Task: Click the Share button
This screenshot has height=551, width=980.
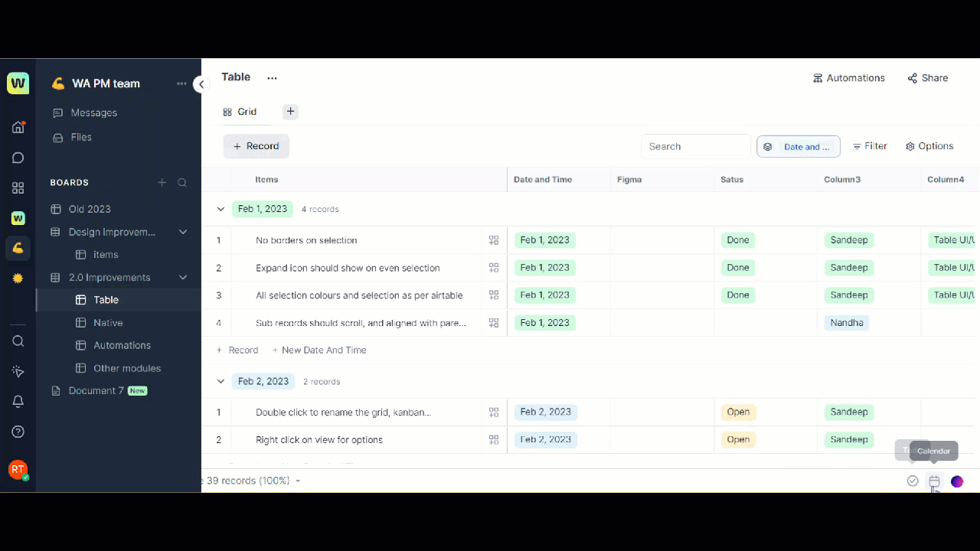Action: pos(927,78)
